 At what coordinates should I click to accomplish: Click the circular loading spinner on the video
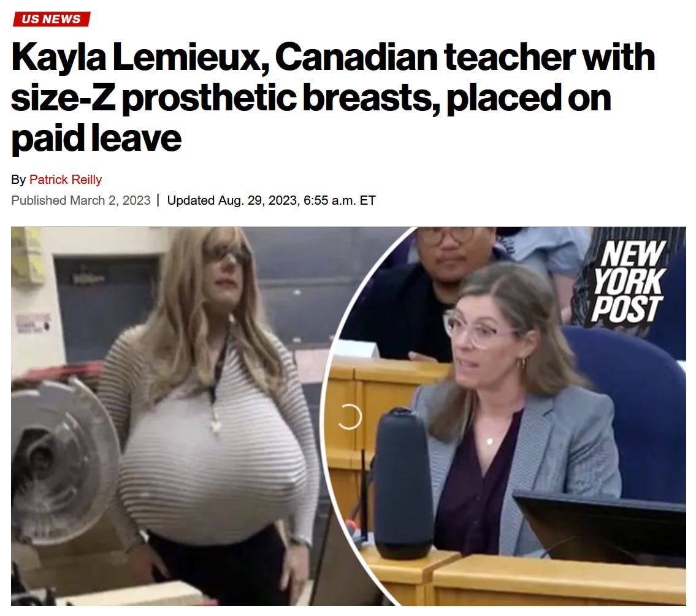click(x=350, y=417)
